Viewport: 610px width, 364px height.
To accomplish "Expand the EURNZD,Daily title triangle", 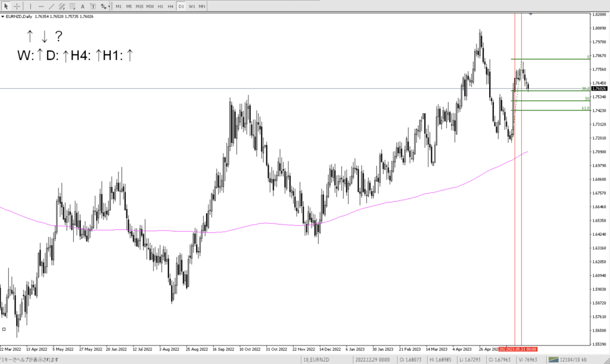I will (x=2, y=17).
